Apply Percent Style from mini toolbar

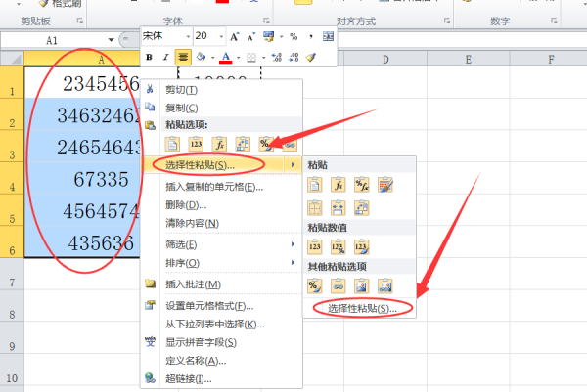click(x=293, y=36)
